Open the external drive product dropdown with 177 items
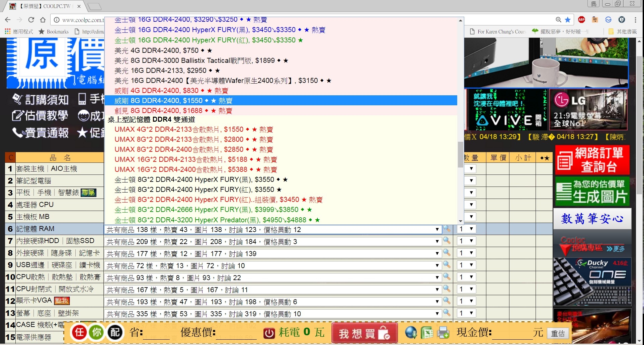The width and height of the screenshot is (644, 345). (273, 254)
